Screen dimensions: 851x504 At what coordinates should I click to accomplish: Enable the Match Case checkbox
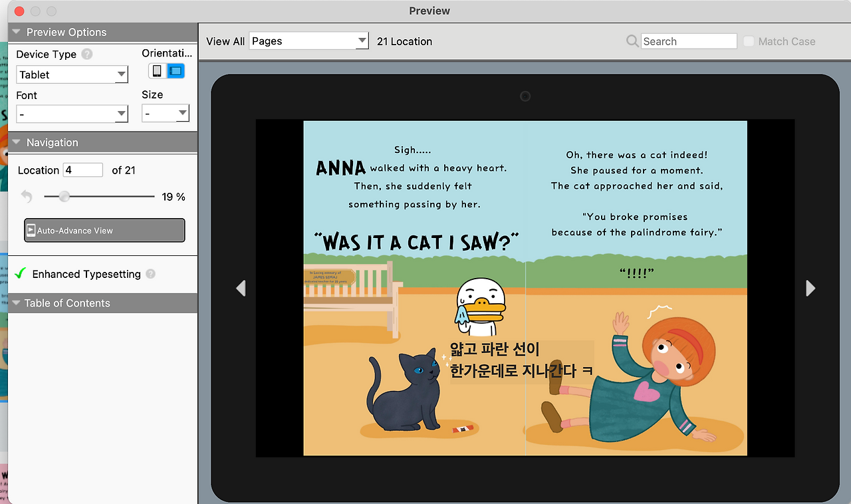tap(749, 41)
